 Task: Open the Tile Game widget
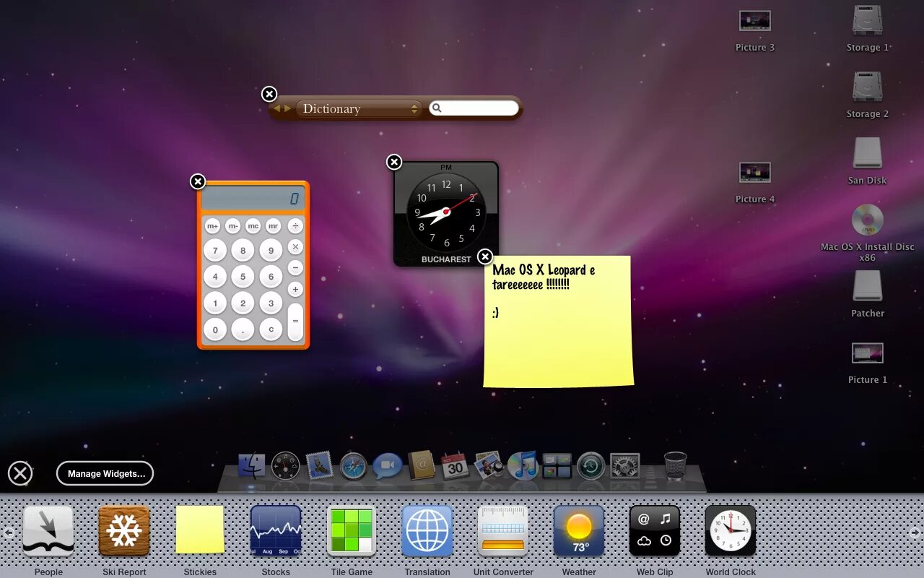[x=352, y=531]
